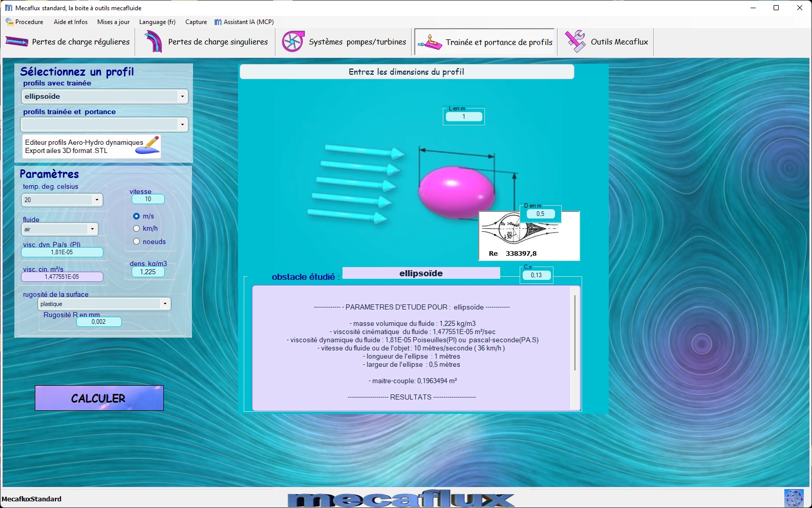
Task: Click the pump/turbine systems icon
Action: coord(293,41)
